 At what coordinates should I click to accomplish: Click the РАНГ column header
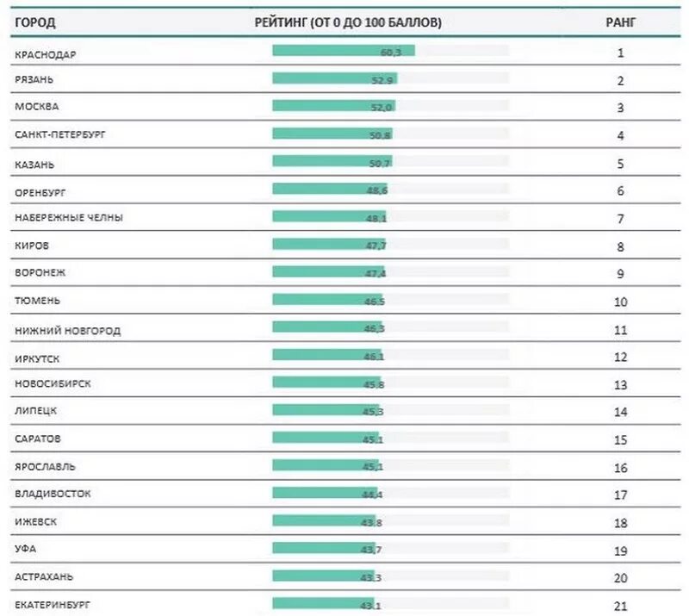pyautogui.click(x=620, y=22)
